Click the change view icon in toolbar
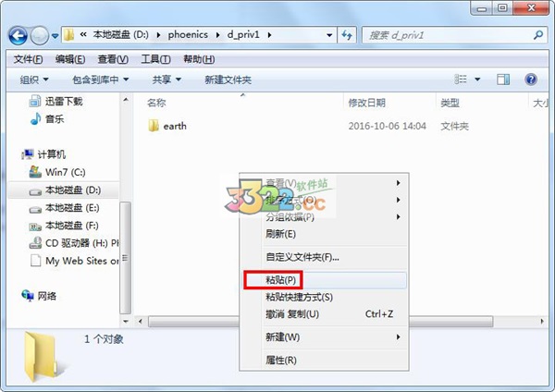555x392 pixels. [x=461, y=80]
